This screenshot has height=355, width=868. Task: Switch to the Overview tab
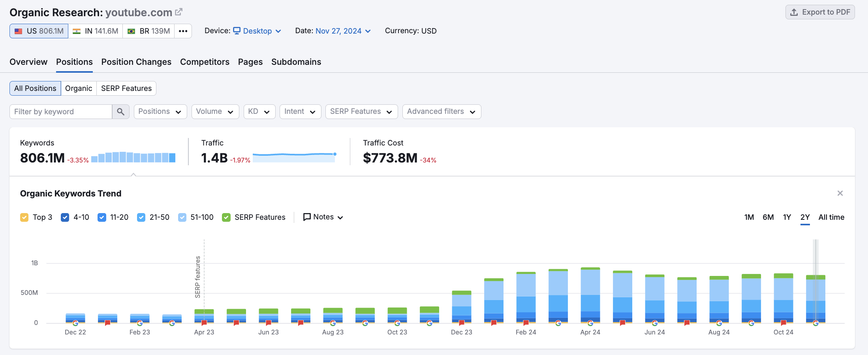point(28,62)
